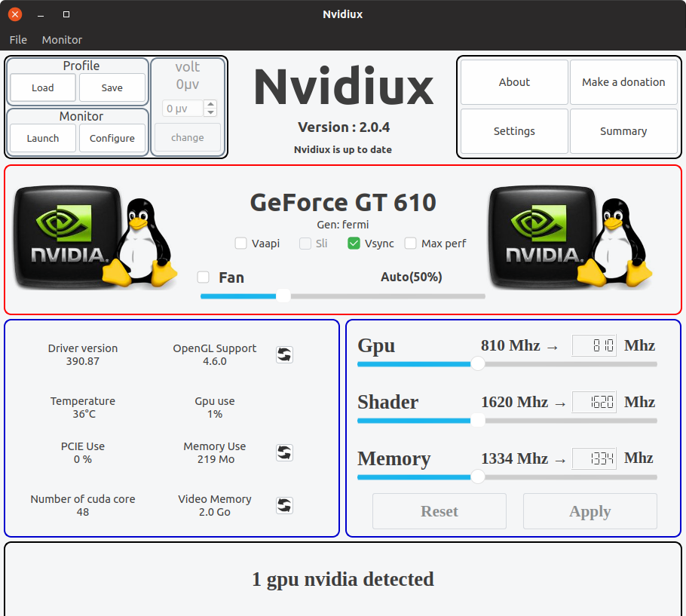The height and width of the screenshot is (616, 686).
Task: Refresh the Video Memory value
Action: (284, 506)
